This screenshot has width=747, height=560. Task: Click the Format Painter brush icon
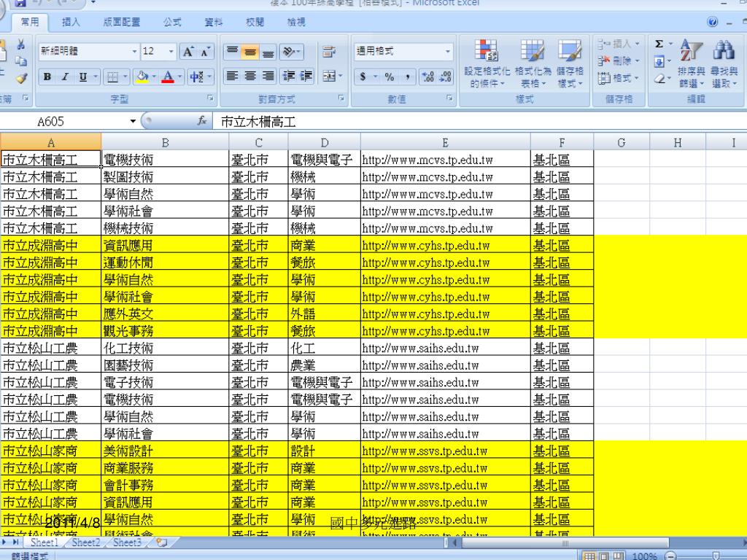(21, 77)
